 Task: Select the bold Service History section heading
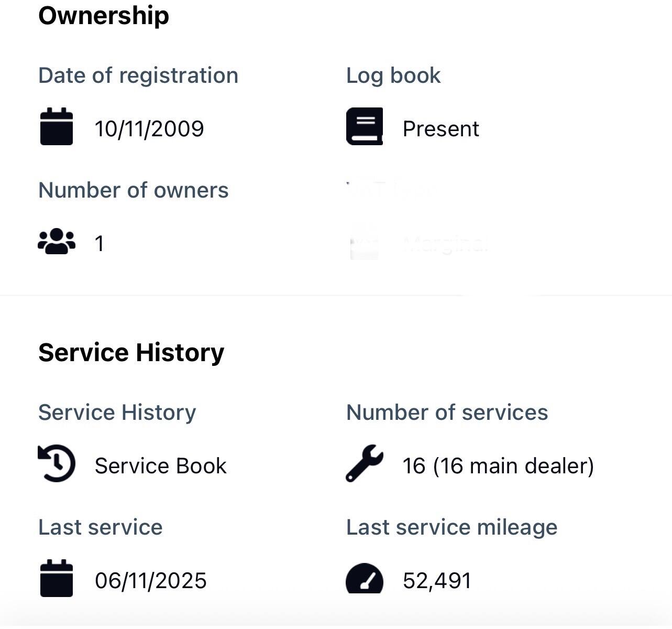[131, 352]
